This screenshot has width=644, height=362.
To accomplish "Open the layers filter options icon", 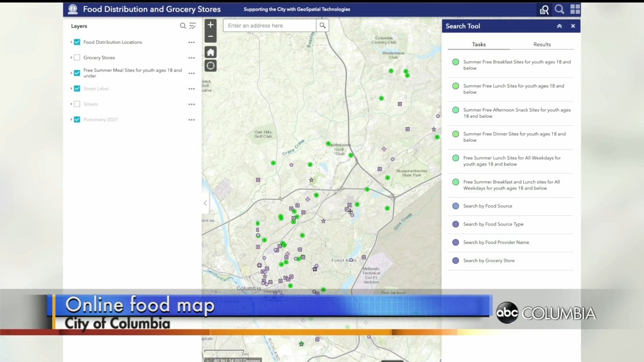I will [x=192, y=26].
